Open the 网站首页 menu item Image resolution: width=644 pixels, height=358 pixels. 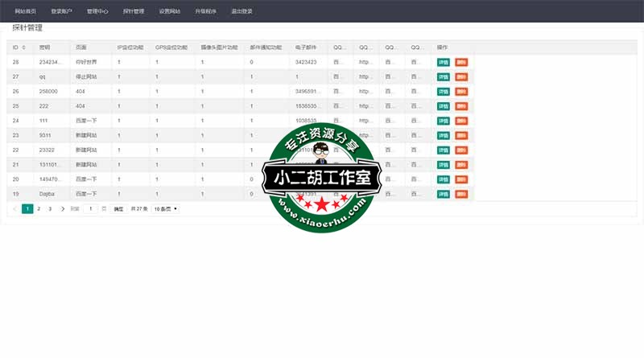tap(26, 12)
